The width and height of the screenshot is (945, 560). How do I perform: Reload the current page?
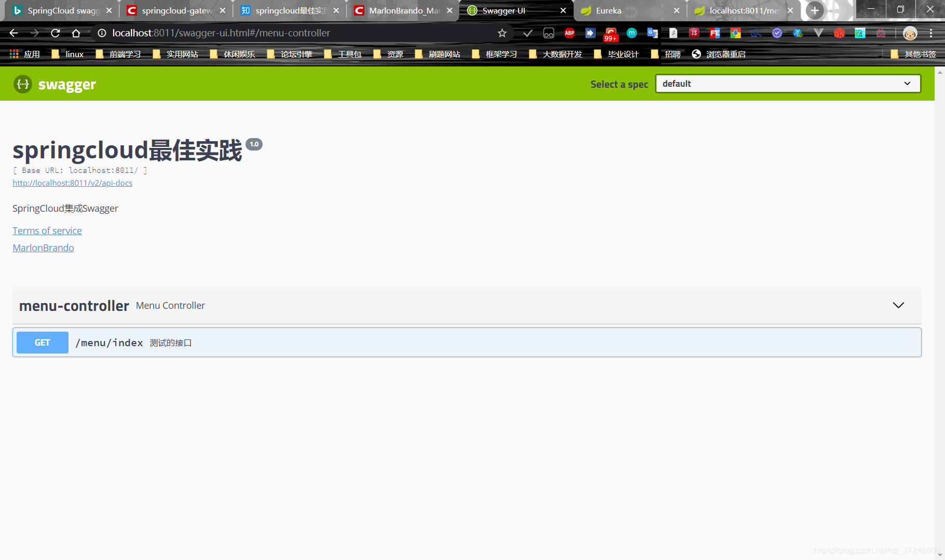(x=55, y=33)
